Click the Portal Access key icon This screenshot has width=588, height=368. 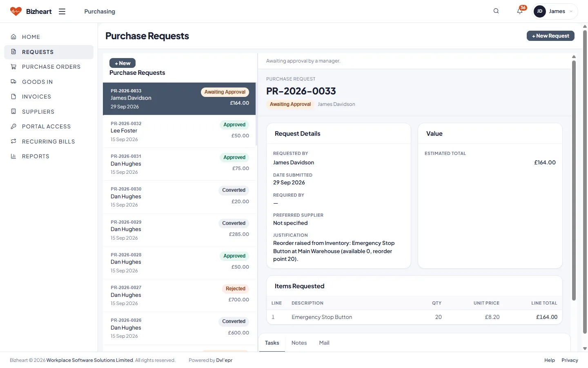click(13, 126)
